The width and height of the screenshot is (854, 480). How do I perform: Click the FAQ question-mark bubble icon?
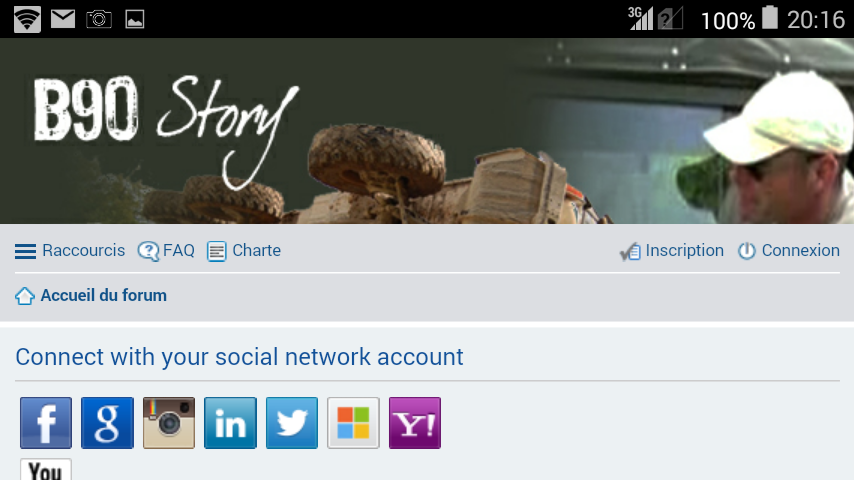(148, 251)
